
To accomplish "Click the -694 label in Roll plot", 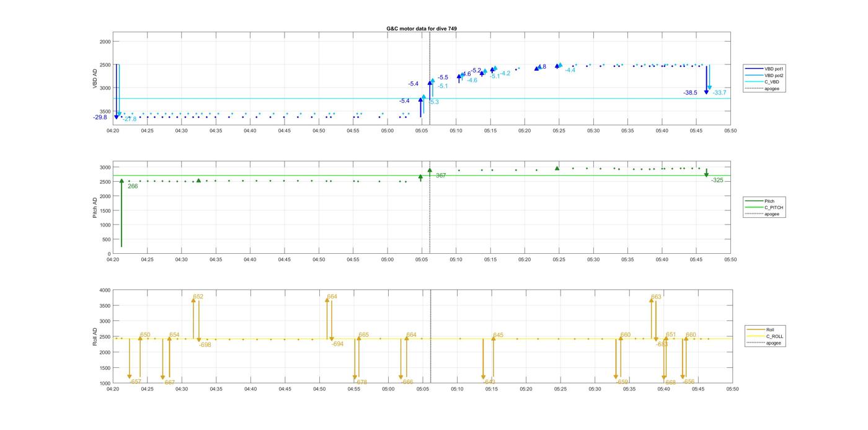I will point(337,344).
